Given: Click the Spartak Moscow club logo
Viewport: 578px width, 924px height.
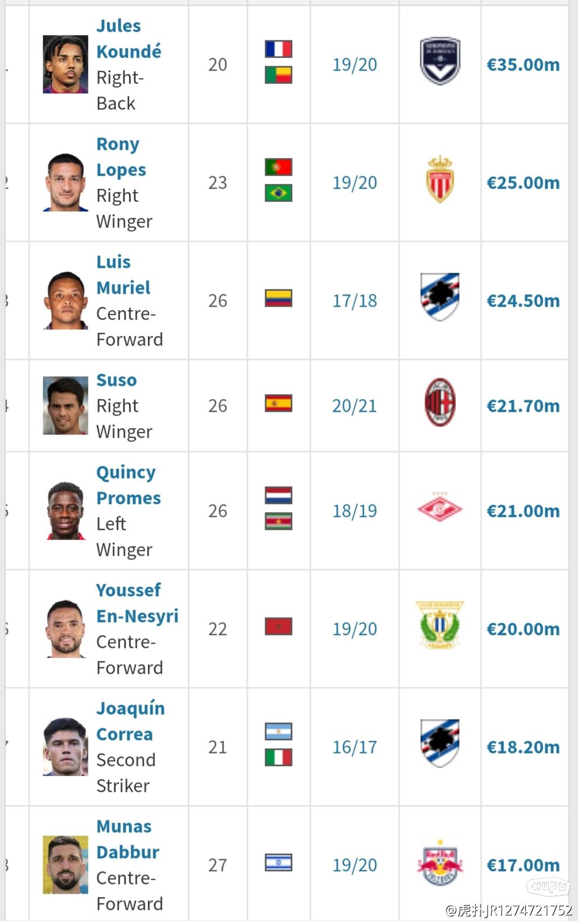Looking at the screenshot, I should pyautogui.click(x=440, y=508).
